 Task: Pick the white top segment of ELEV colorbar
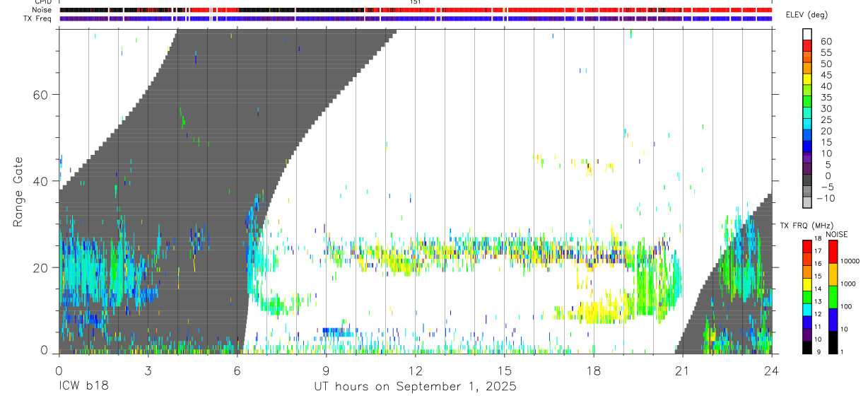click(807, 34)
